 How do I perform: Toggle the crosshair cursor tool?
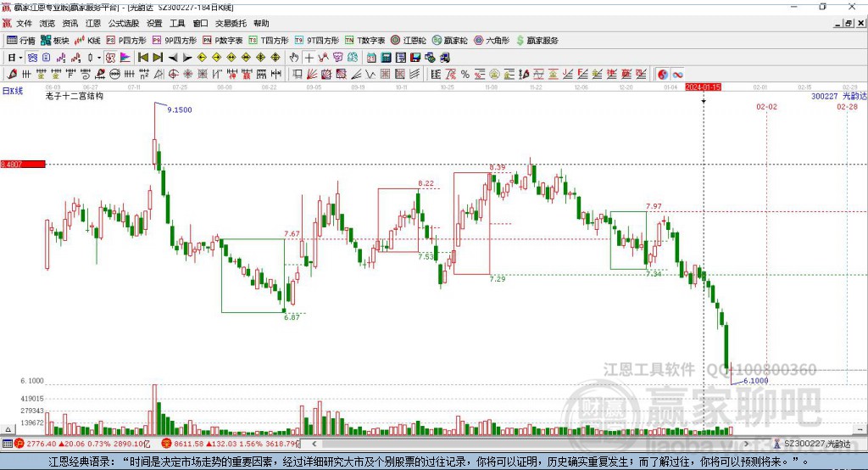pyautogui.click(x=309, y=58)
